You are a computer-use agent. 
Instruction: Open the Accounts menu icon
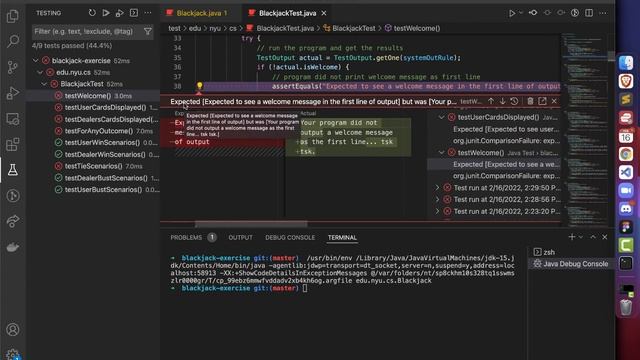(13, 329)
